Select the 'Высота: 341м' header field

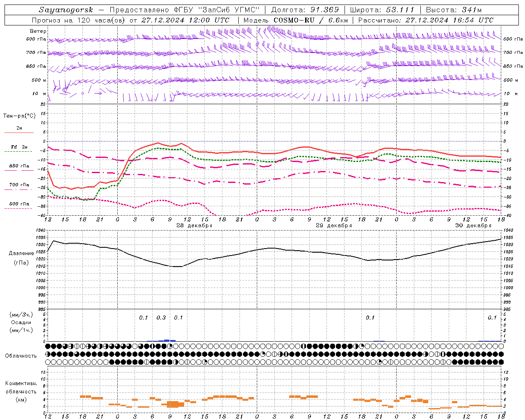[454, 10]
